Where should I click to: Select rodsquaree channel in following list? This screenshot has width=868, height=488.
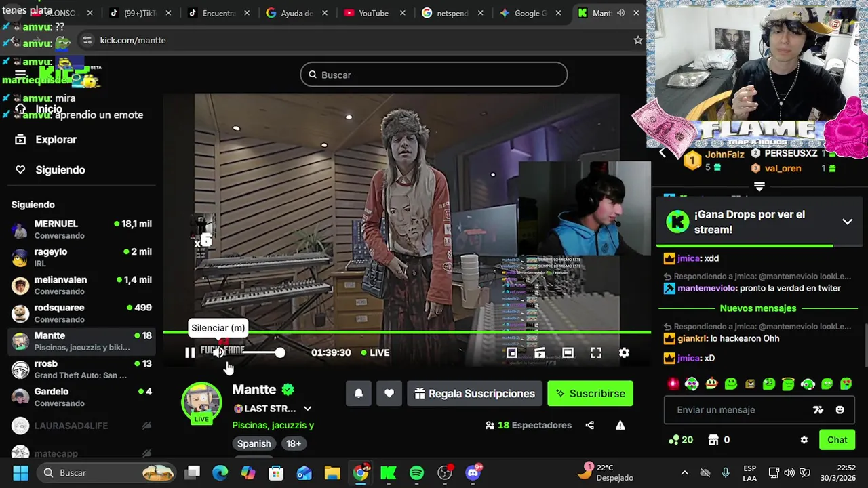coord(81,313)
